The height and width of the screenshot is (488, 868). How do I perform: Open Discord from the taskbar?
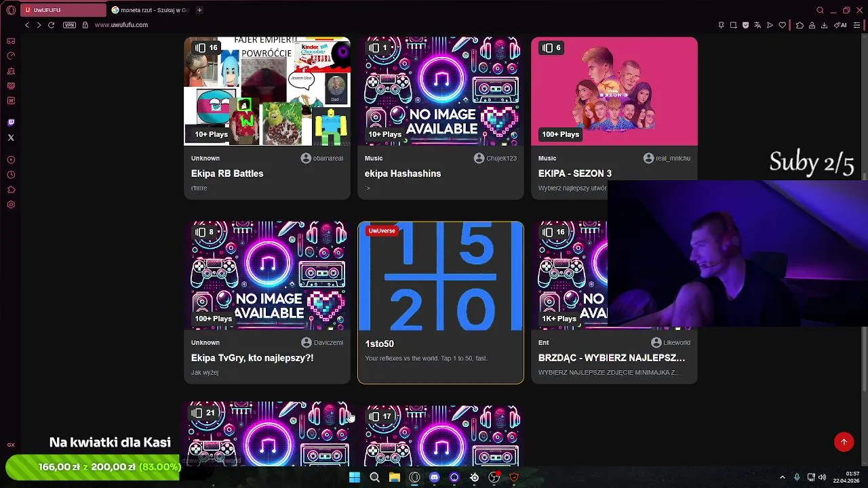pyautogui.click(x=435, y=477)
